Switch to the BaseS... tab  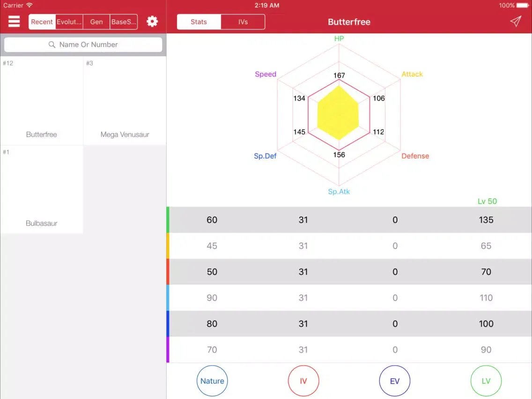(x=124, y=22)
